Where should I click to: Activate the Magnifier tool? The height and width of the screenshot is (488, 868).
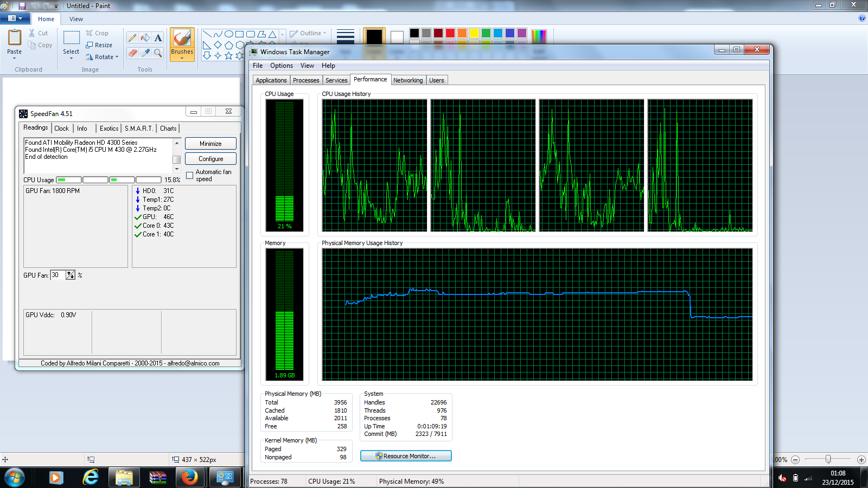(x=158, y=53)
